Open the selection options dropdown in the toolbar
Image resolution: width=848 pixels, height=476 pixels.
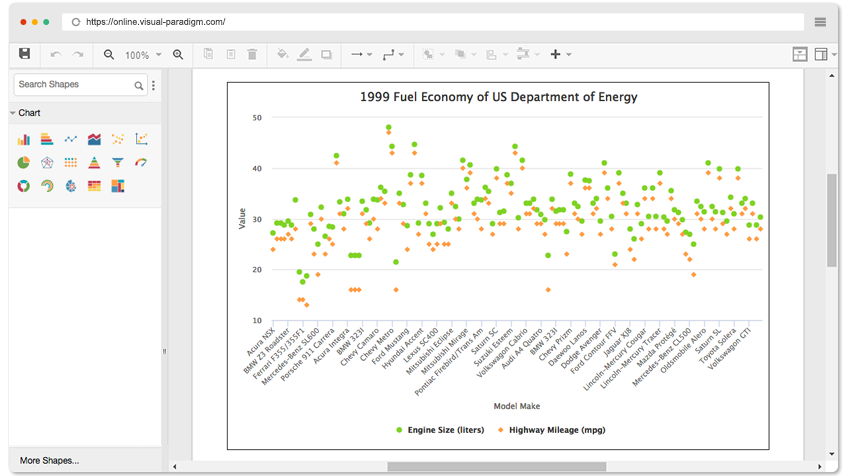click(x=442, y=55)
